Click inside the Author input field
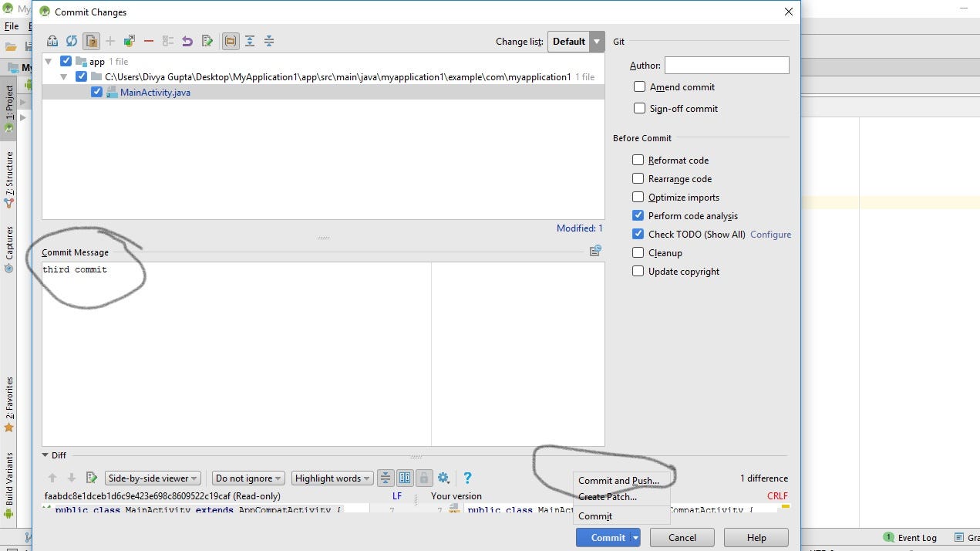This screenshot has width=980, height=551. pyautogui.click(x=726, y=65)
